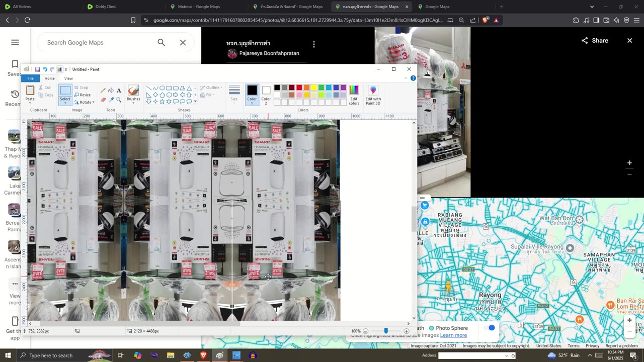Activate the Color picker eyedropper tool
Screen dimensions: 644x362
pos(111,100)
